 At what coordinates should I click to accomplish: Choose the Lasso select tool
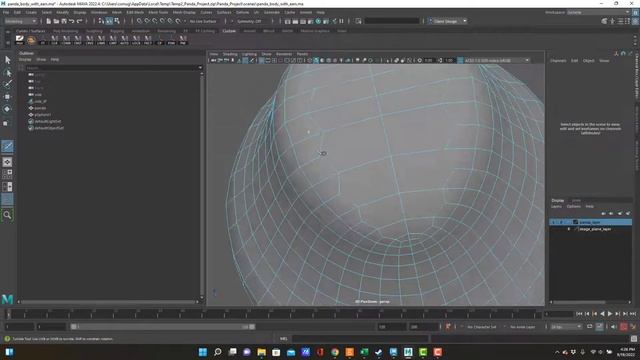(x=7, y=73)
